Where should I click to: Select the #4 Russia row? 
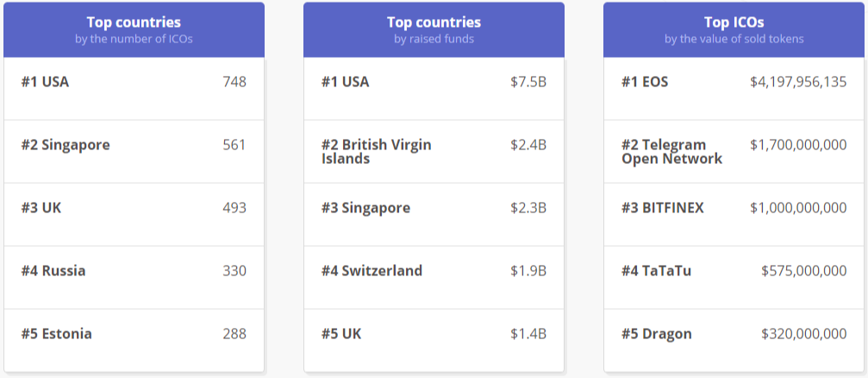click(x=134, y=271)
